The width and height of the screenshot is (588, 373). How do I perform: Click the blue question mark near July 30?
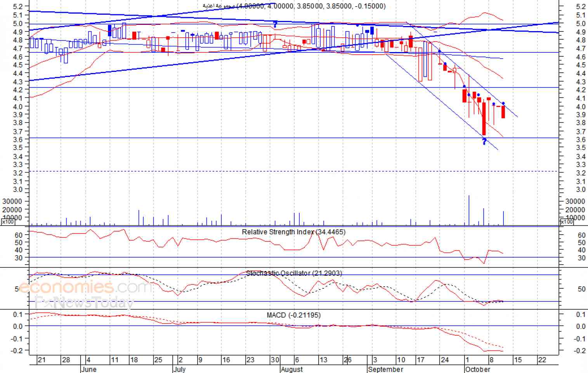click(x=275, y=24)
